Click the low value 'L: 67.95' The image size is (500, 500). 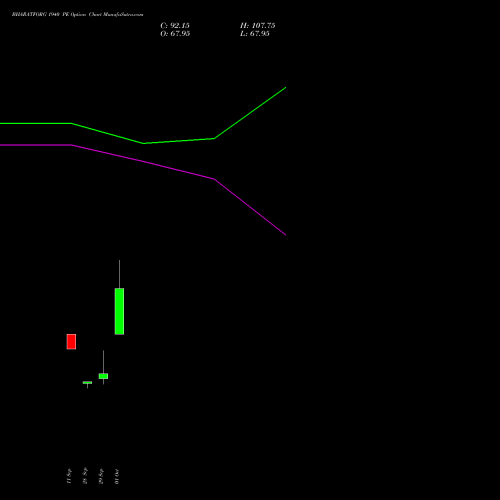255,34
